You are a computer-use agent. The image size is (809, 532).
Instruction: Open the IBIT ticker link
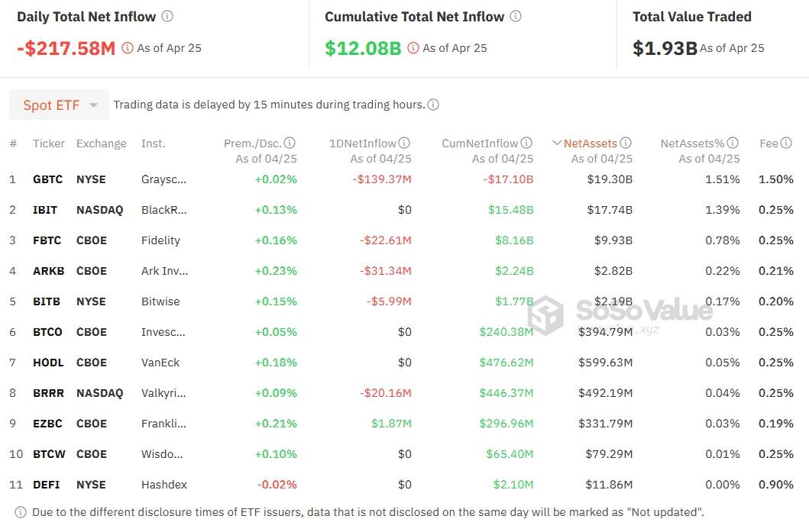(45, 210)
